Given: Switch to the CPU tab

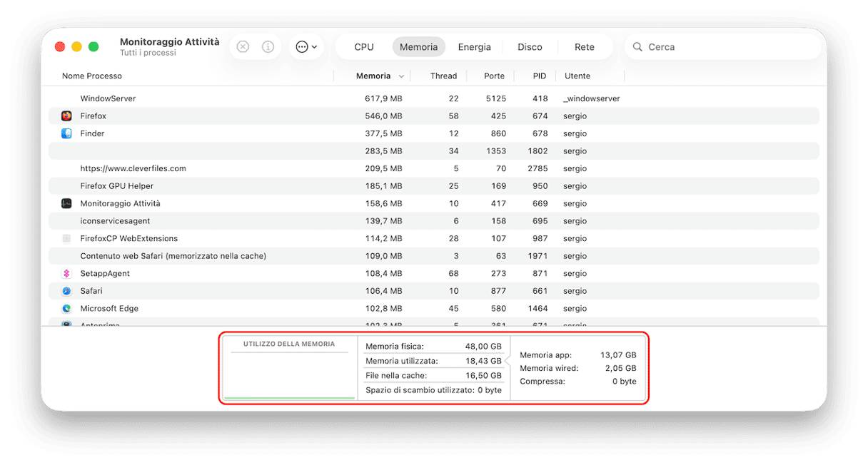Looking at the screenshot, I should point(364,47).
